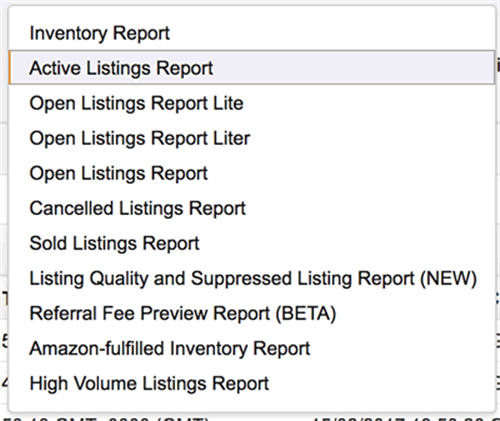
Task: Choose the Amazon-fulfilled inventory option
Action: tap(252, 348)
